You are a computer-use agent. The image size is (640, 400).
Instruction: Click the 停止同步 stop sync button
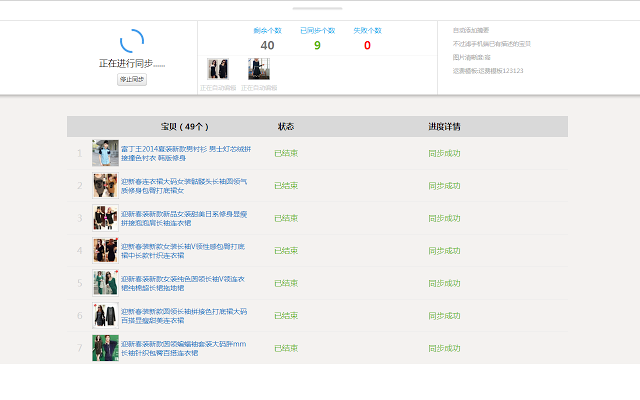132,79
